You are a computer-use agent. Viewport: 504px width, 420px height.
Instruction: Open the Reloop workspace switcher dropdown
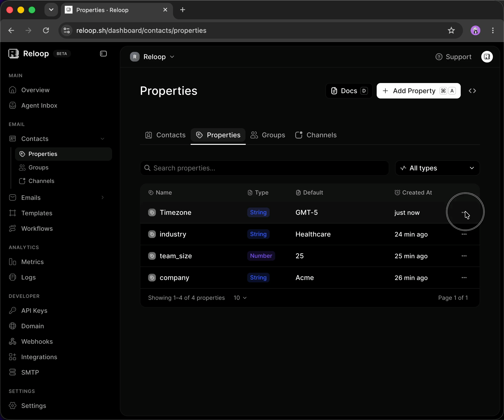152,57
